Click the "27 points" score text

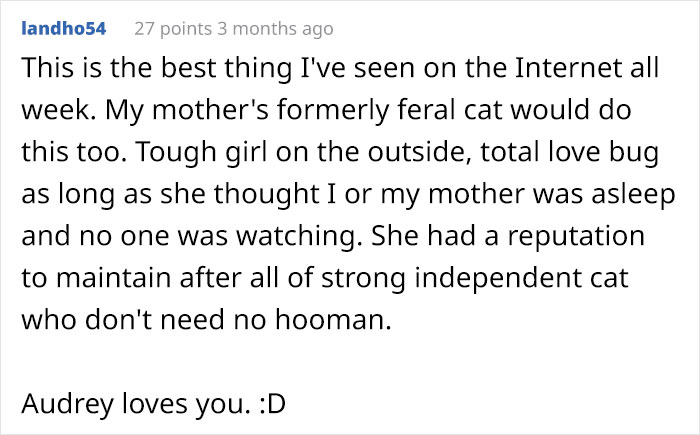[x=173, y=29]
